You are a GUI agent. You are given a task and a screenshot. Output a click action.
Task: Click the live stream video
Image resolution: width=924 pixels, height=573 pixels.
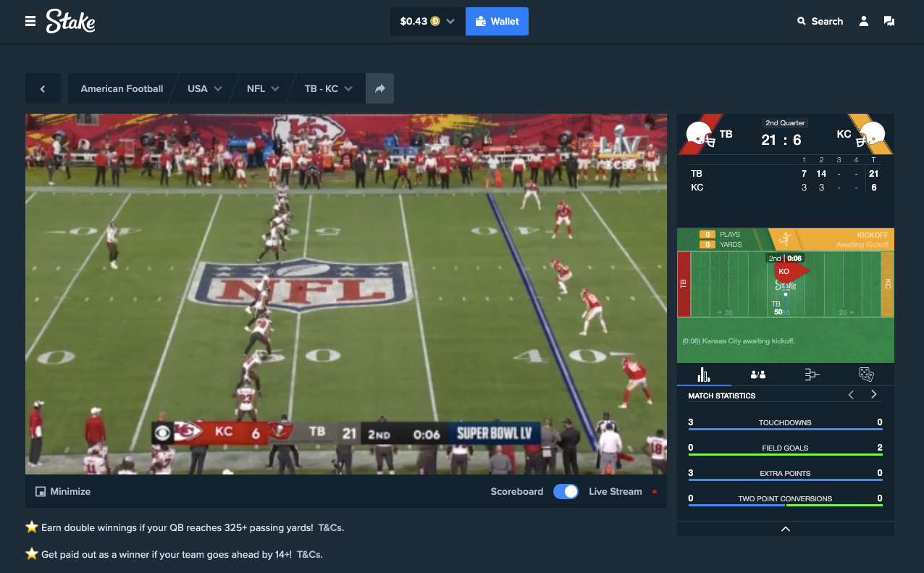[x=346, y=294]
